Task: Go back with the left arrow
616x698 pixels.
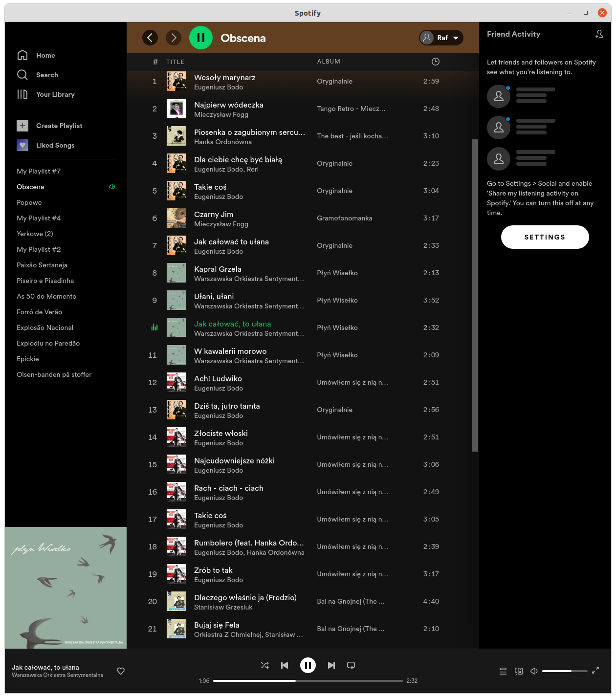Action: pyautogui.click(x=150, y=38)
